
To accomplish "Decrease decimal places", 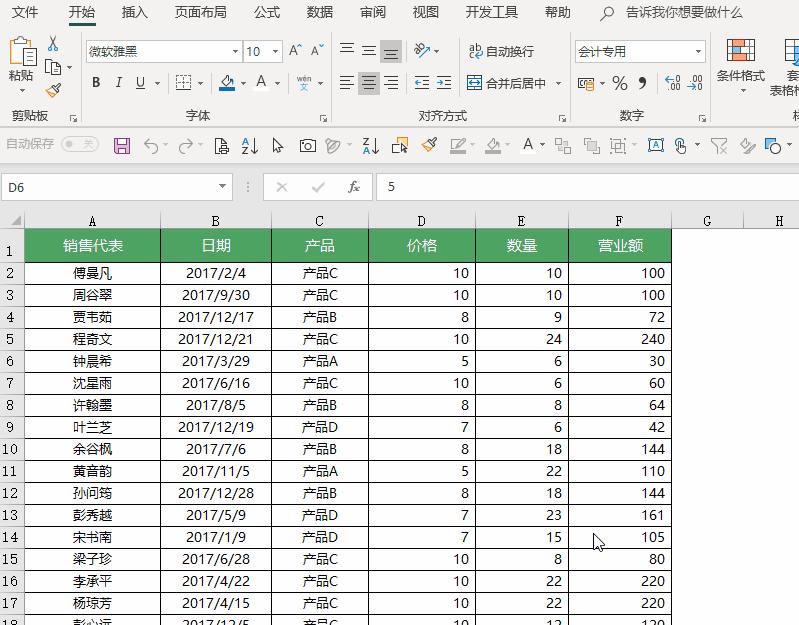I will 695,83.
